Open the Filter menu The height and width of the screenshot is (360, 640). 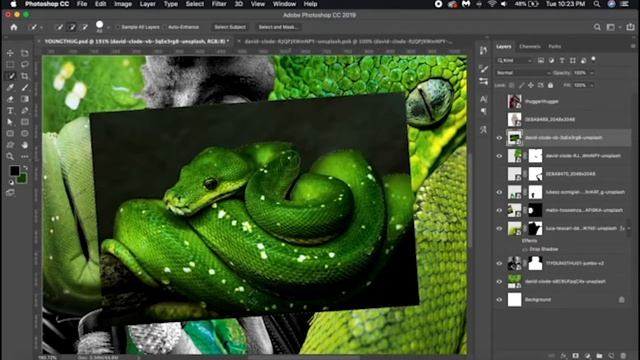(219, 4)
